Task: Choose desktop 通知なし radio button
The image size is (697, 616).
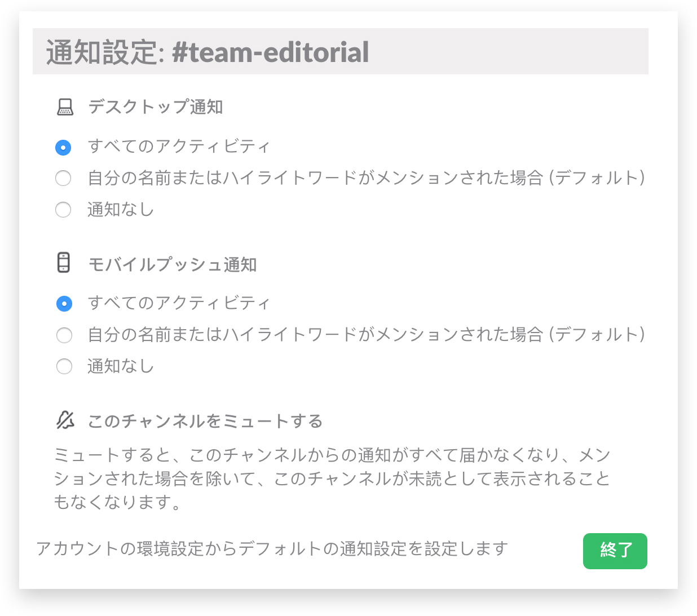Action: (x=63, y=210)
